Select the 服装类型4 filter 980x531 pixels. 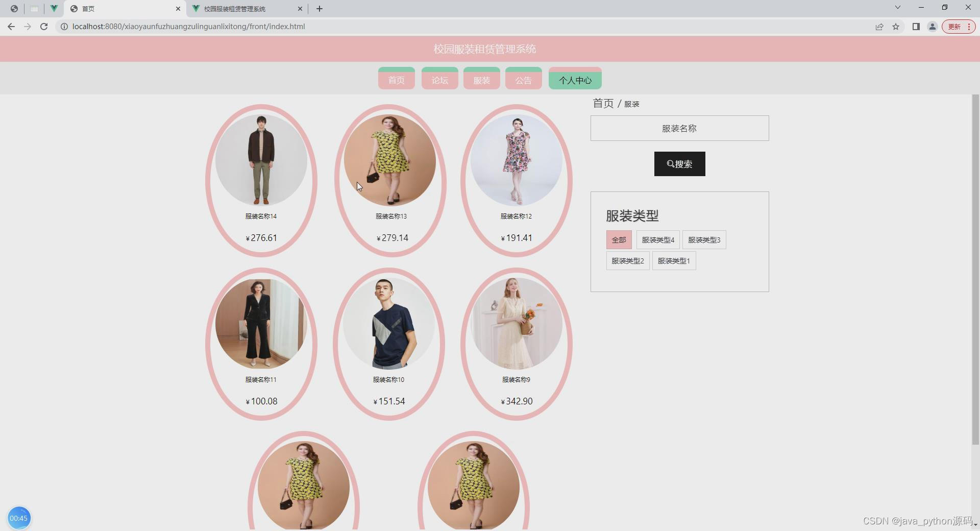pyautogui.click(x=657, y=239)
